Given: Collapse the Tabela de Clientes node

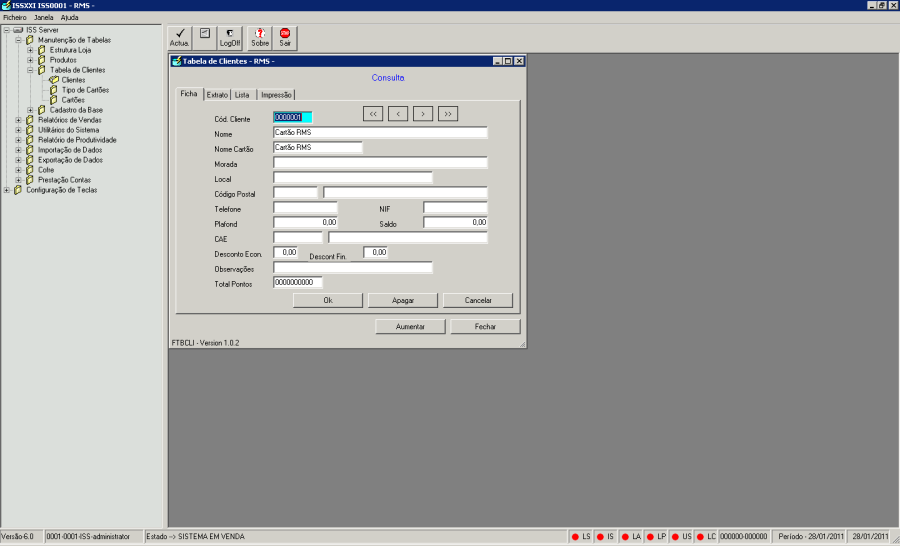Looking at the screenshot, I should point(30,70).
